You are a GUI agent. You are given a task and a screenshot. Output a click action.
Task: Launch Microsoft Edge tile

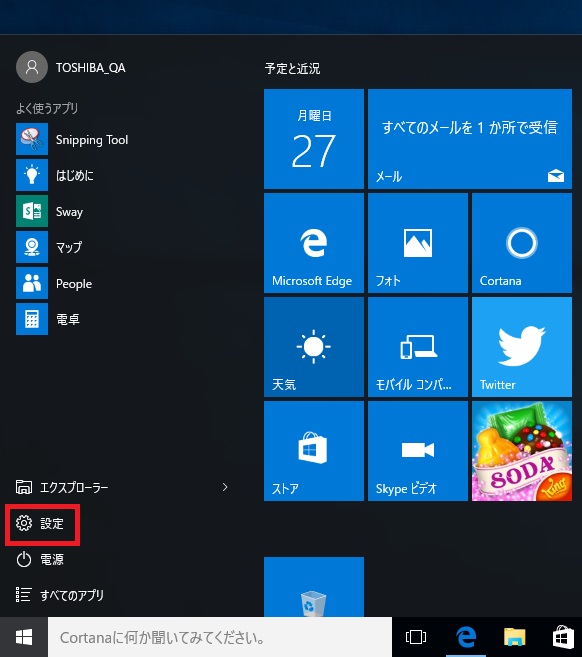pyautogui.click(x=314, y=243)
